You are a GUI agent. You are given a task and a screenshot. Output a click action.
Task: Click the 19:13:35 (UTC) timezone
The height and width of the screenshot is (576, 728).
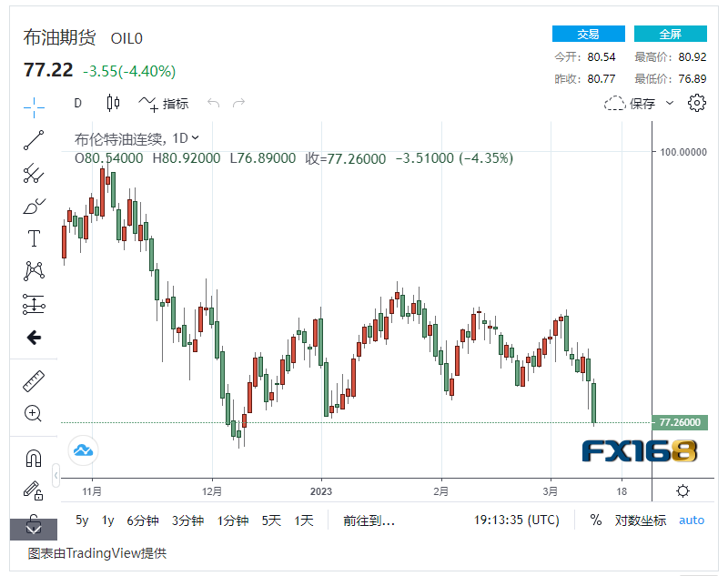(516, 520)
